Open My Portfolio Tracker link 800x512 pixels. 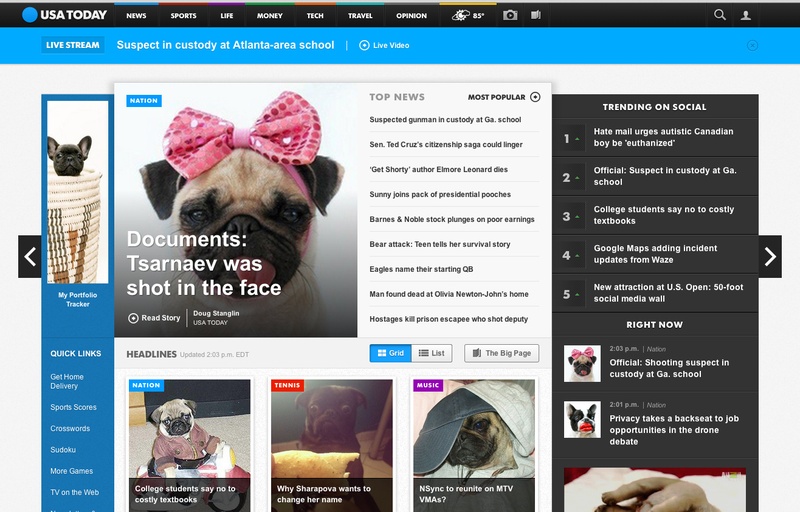[x=78, y=299]
